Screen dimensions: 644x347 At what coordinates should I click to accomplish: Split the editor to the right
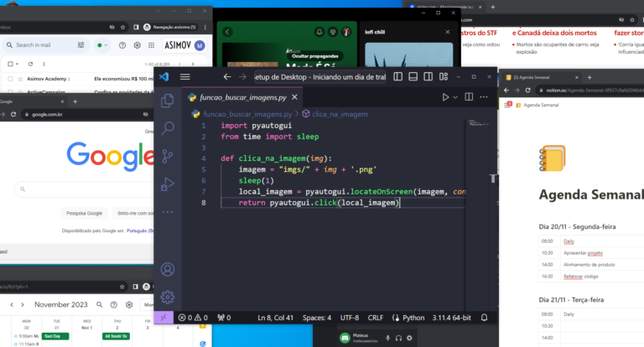tap(469, 97)
